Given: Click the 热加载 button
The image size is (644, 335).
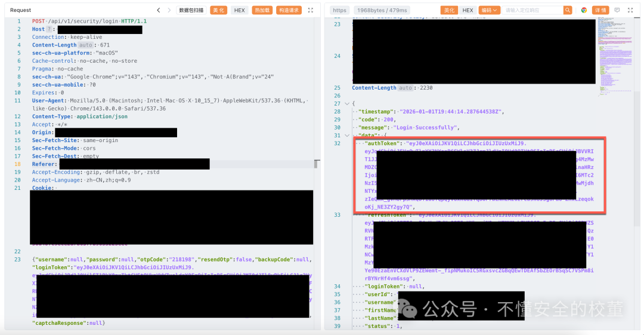Looking at the screenshot, I should click(x=262, y=10).
